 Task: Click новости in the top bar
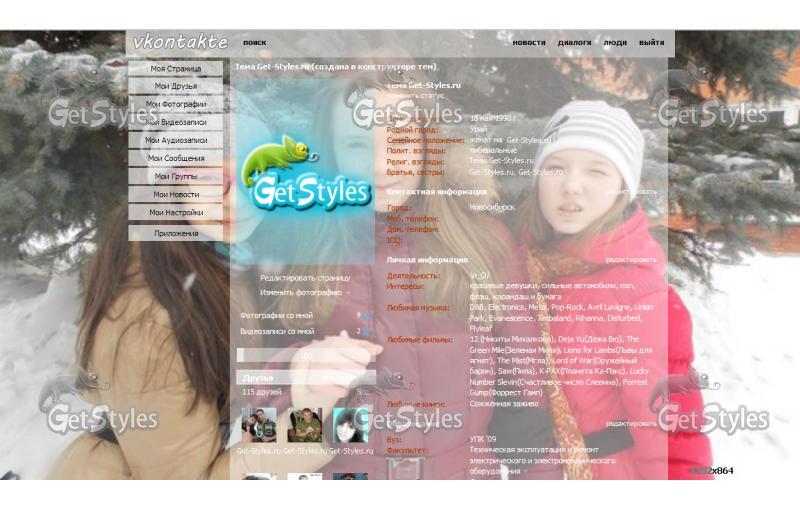(529, 43)
